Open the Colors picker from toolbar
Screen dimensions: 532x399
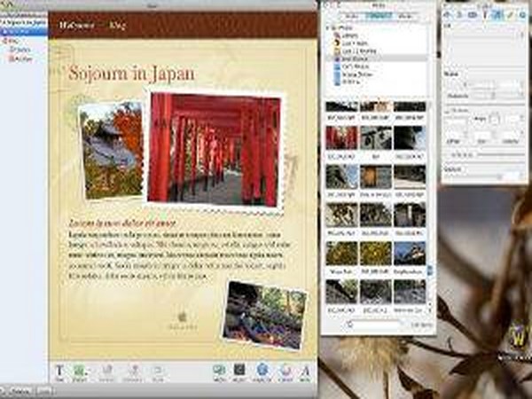pos(286,372)
